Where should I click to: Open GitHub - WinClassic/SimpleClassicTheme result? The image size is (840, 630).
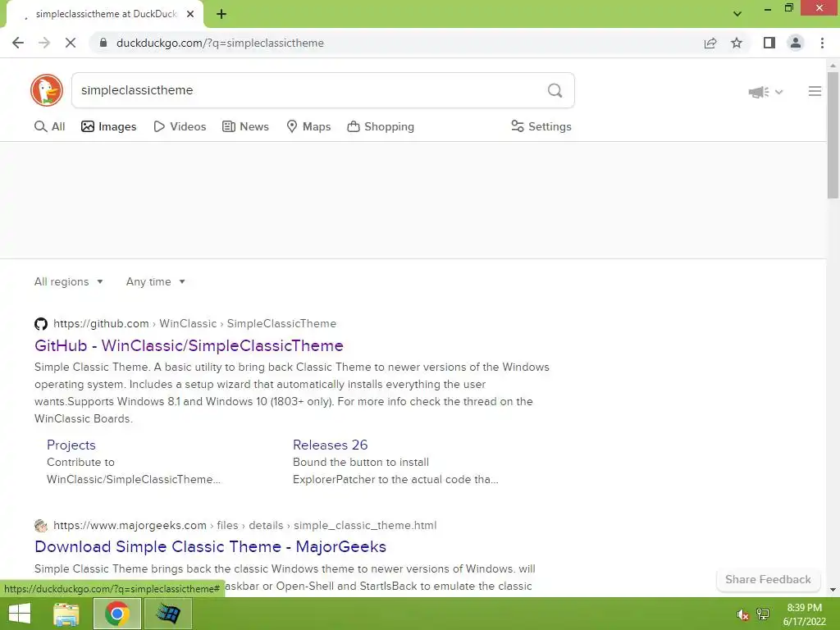pos(189,345)
